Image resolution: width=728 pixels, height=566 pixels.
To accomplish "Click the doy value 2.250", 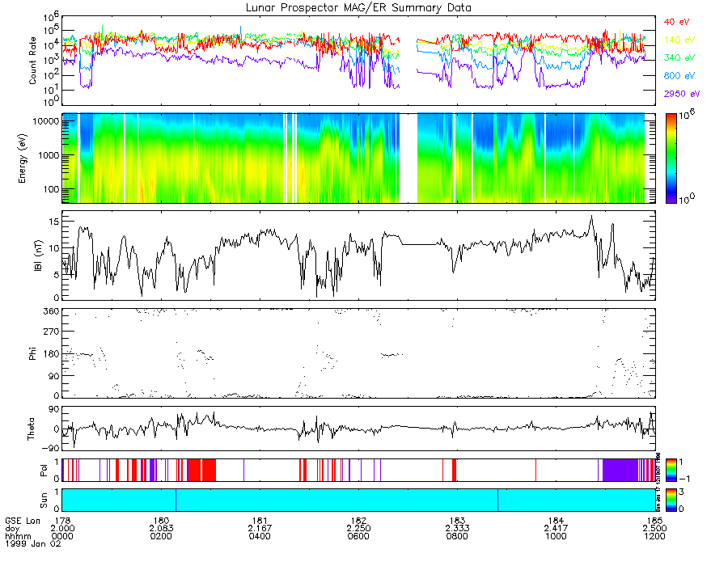I will pos(358,529).
